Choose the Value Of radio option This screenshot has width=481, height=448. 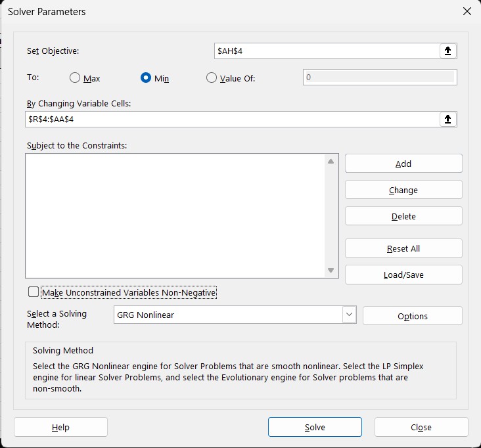212,78
